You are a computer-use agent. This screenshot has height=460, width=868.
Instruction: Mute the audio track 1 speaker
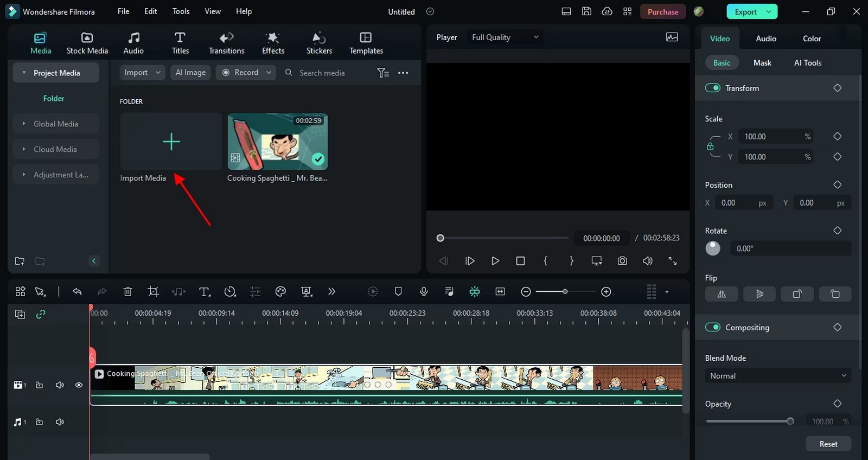(60, 422)
